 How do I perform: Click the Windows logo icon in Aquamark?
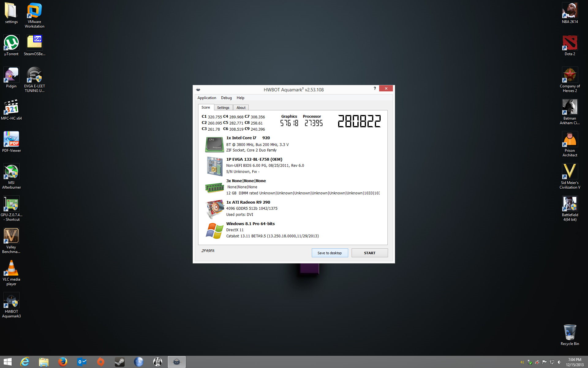pos(214,231)
